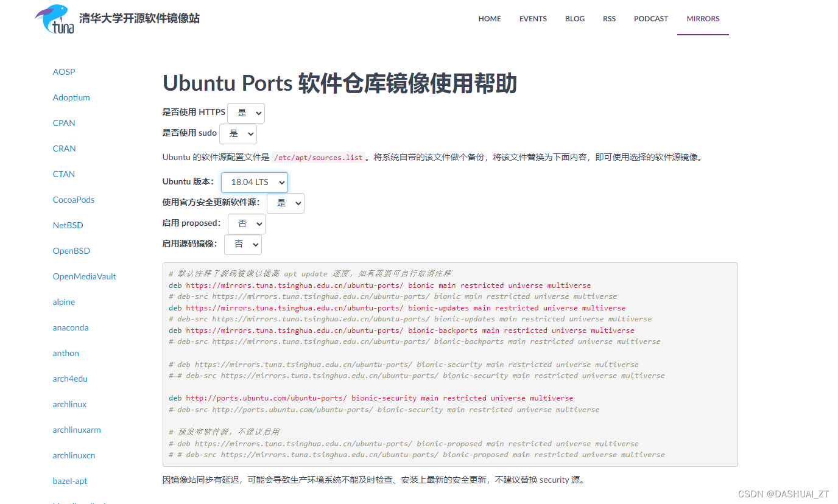Image resolution: width=838 pixels, height=504 pixels.
Task: Click the 清华大学开源软件镜像站 site title
Action: tap(139, 18)
